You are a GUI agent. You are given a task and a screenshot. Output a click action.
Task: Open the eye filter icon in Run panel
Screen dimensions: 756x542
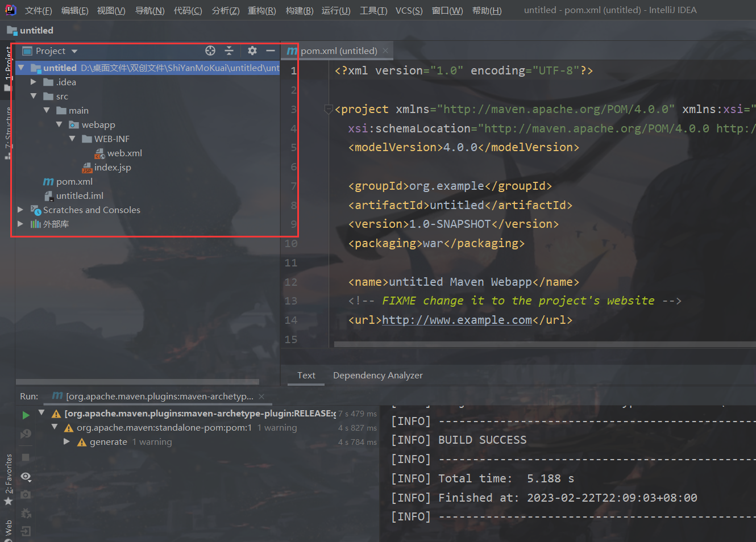tap(25, 477)
